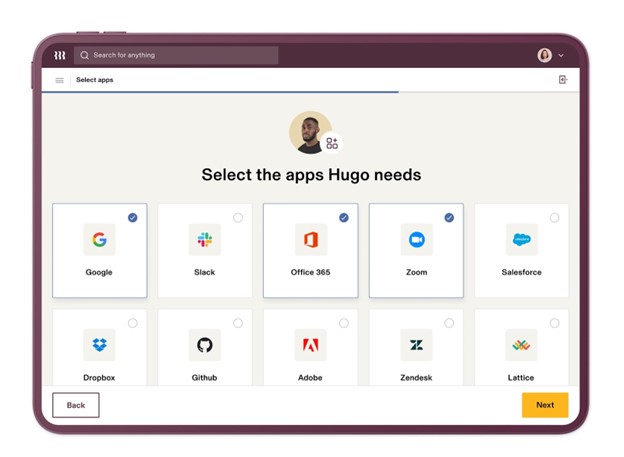
Task: Click the 'Github' label text
Action: [205, 378]
